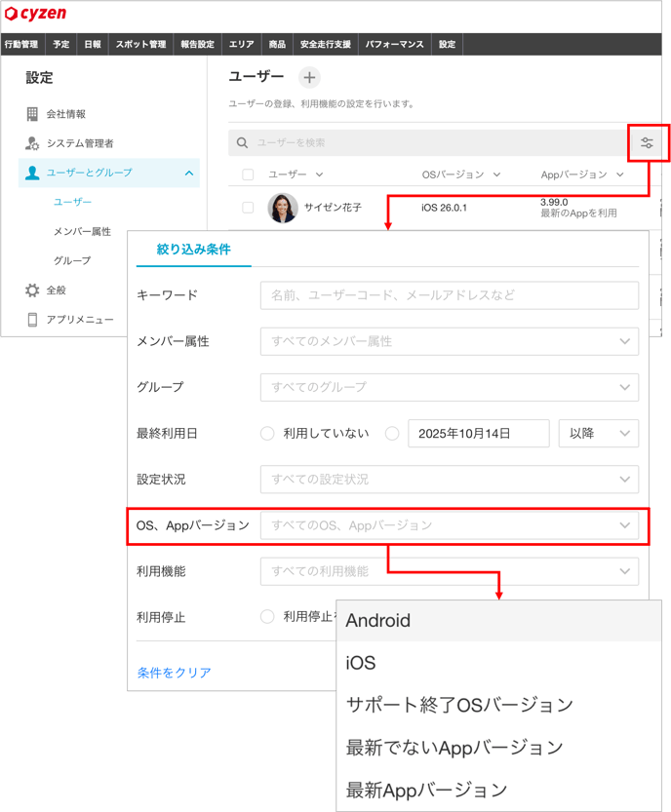Screen dimensions: 671x812
Task: Open システム管理者 admin icon item
Action: [x=32, y=143]
